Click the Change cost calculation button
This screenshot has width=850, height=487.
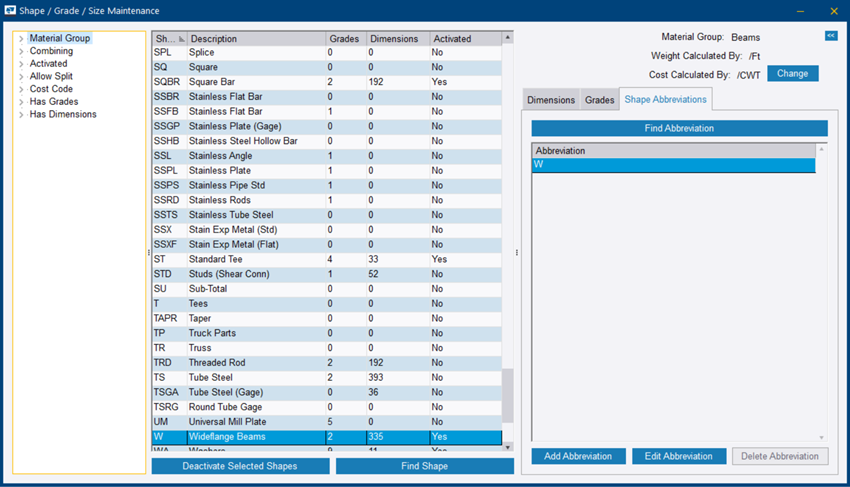[x=792, y=74]
